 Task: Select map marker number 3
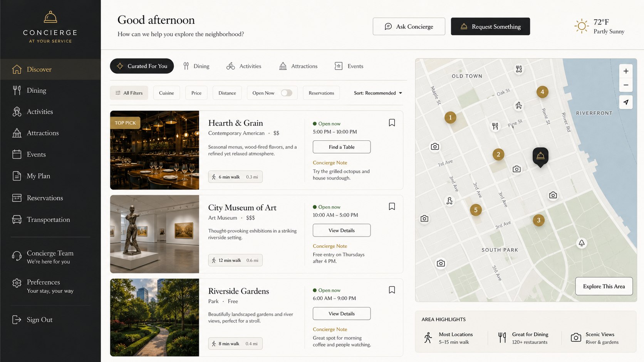point(538,220)
